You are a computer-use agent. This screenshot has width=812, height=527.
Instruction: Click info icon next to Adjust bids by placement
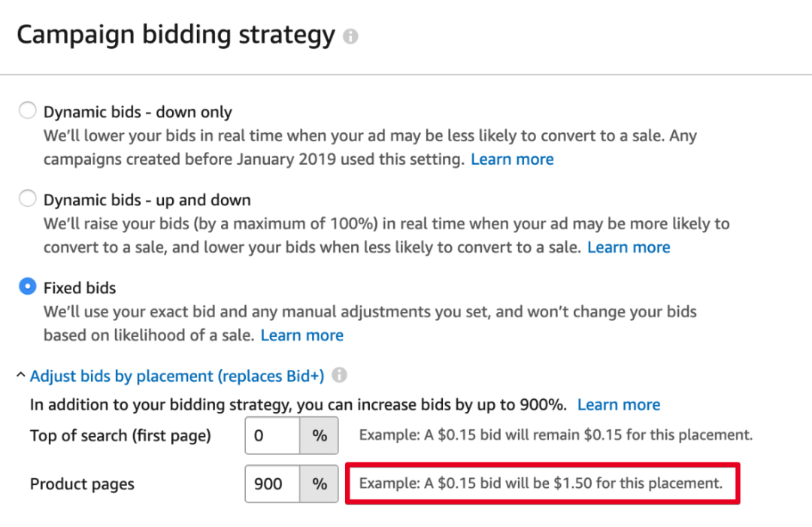pyautogui.click(x=339, y=375)
